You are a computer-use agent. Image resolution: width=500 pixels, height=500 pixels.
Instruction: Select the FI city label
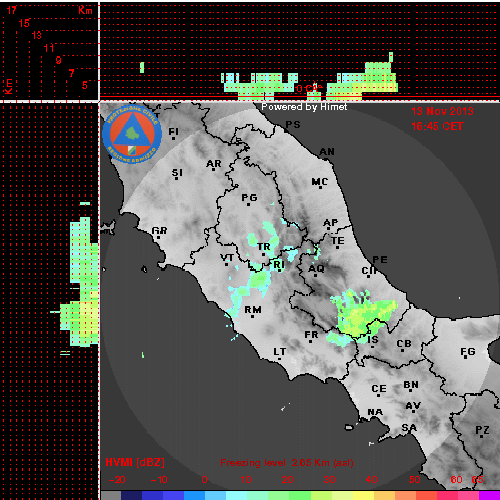[173, 132]
